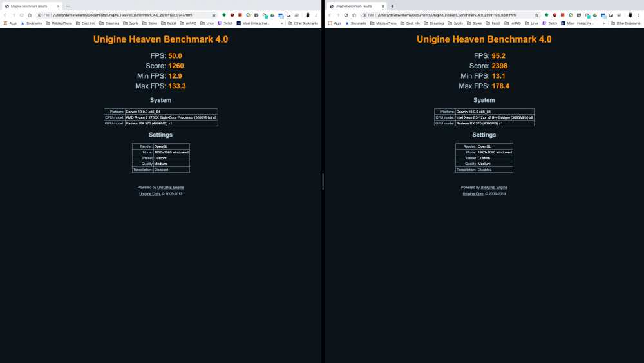Go forward in the 0747.html browser window
The image size is (644, 363).
[x=13, y=15]
